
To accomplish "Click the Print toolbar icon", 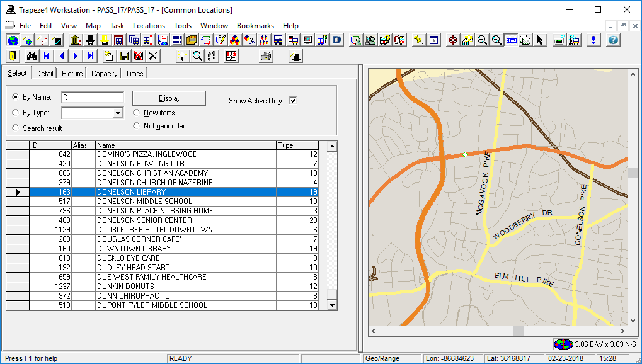I will tap(265, 56).
